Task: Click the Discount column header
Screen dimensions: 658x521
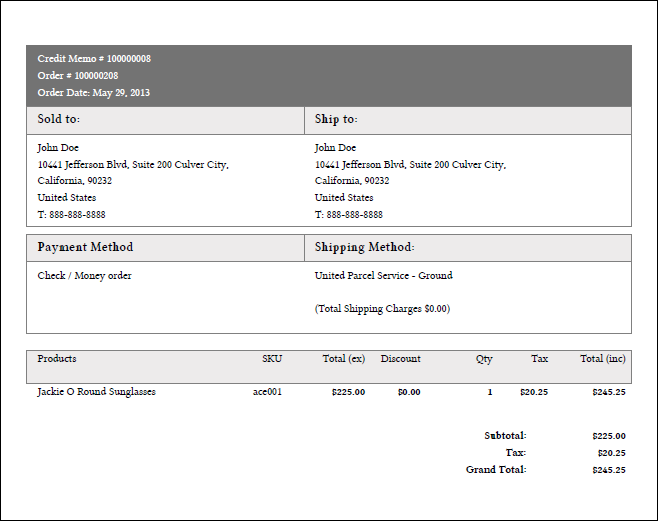Action: (400, 359)
